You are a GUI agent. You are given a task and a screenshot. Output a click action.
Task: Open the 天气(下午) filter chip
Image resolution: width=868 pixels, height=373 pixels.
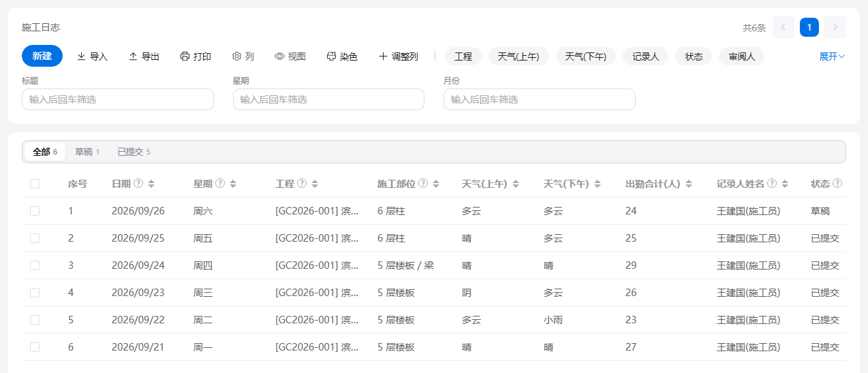tap(586, 56)
